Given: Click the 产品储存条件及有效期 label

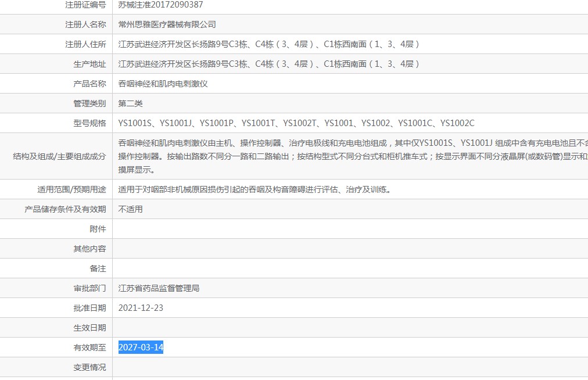Looking at the screenshot, I should (65, 209).
